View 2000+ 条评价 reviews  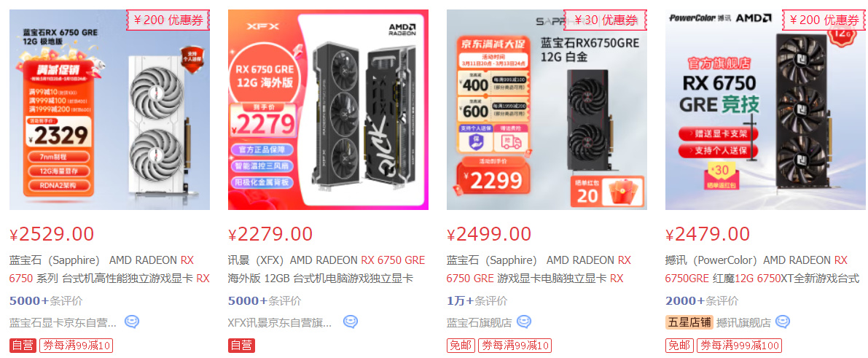coord(701,301)
